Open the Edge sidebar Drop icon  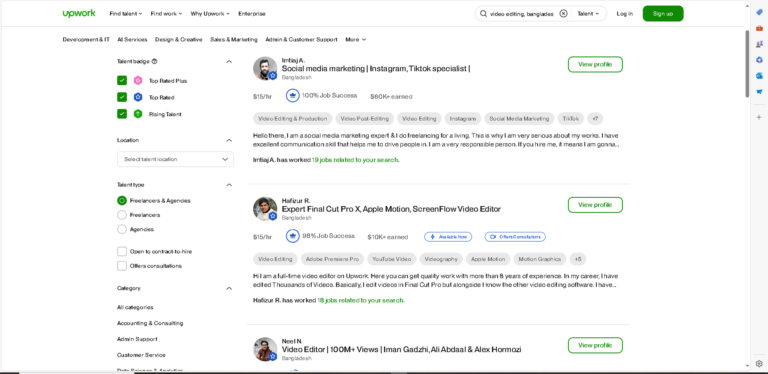click(759, 92)
